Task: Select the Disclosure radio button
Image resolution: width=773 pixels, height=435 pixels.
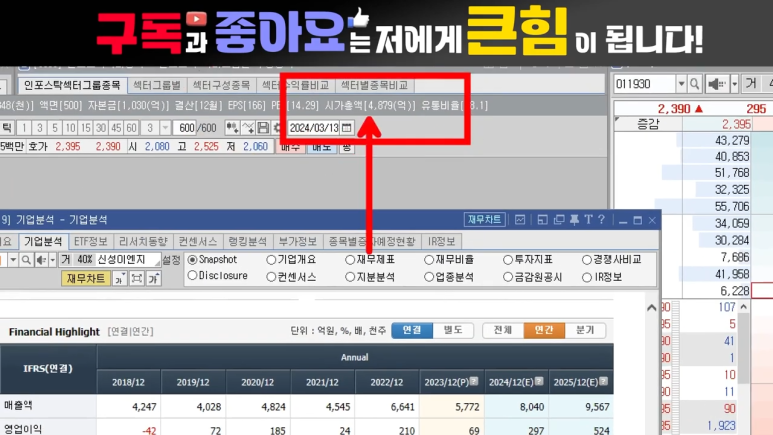Action: [x=192, y=275]
